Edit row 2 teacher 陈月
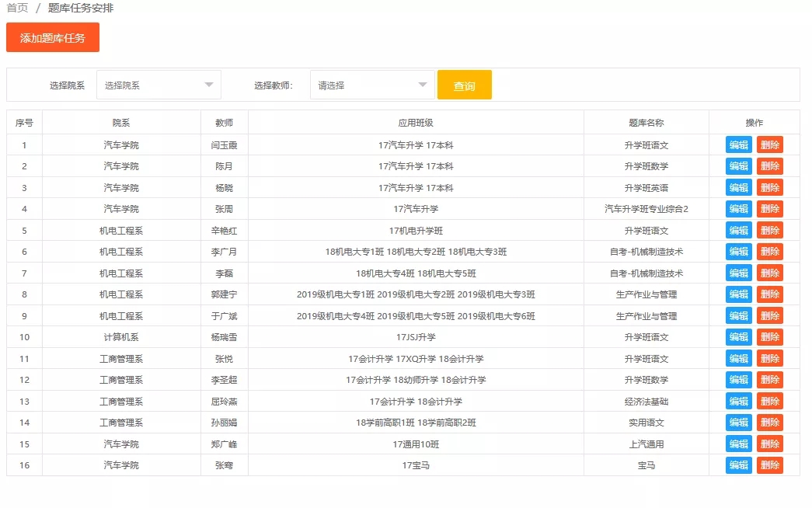The width and height of the screenshot is (812, 508). 738,166
